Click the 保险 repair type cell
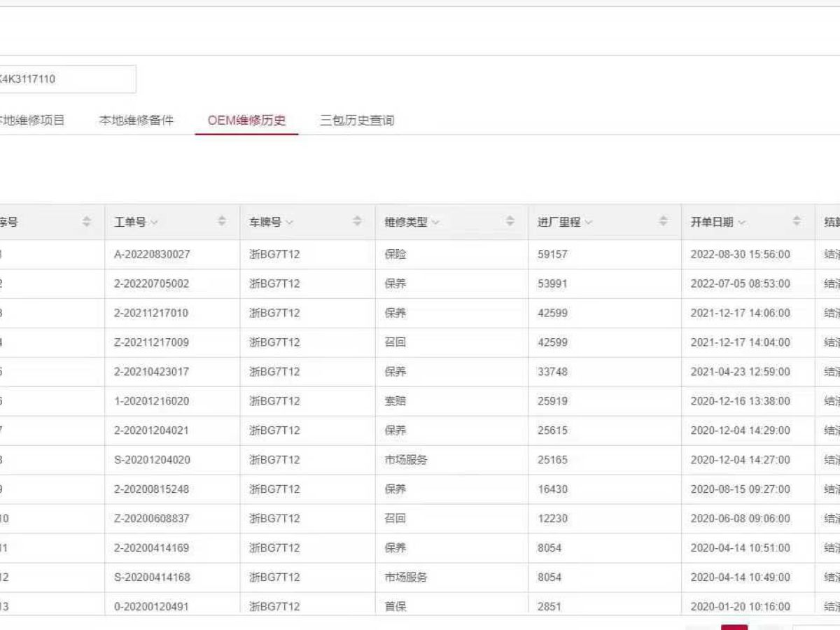 395,254
